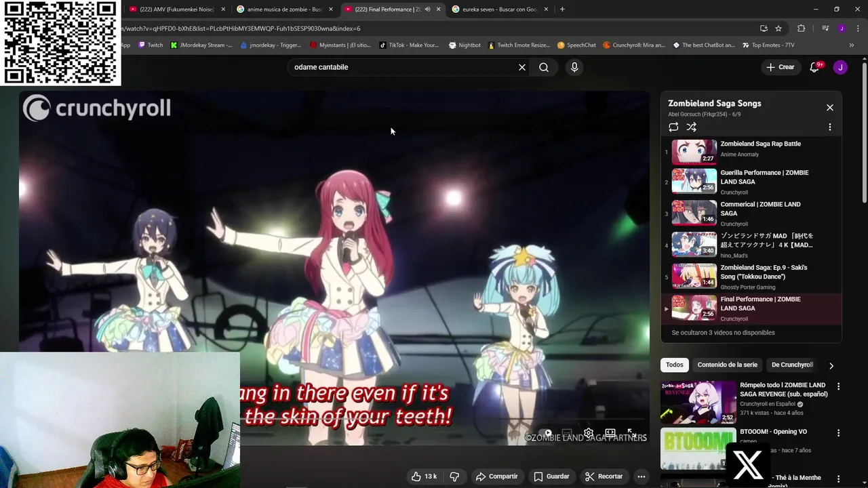Image resolution: width=868 pixels, height=488 pixels.
Task: Open options for the BTOOOM! Opening VO suggestion
Action: pyautogui.click(x=838, y=432)
